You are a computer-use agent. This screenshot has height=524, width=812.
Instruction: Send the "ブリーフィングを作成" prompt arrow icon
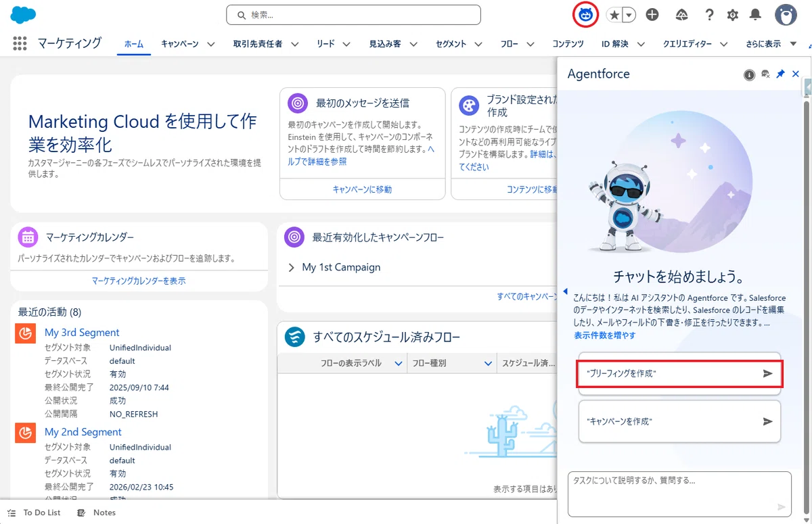tap(767, 373)
